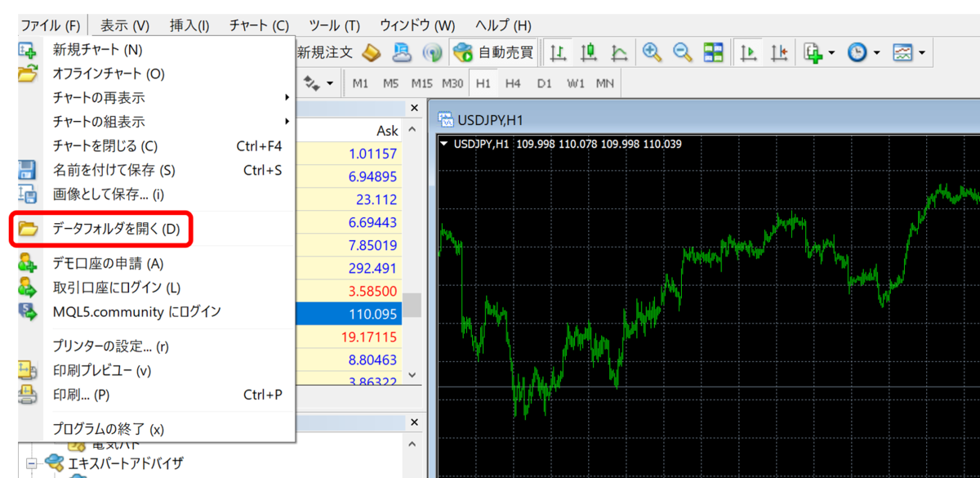Click the 新規注文 new order button
This screenshot has width=980, height=478.
tap(324, 52)
